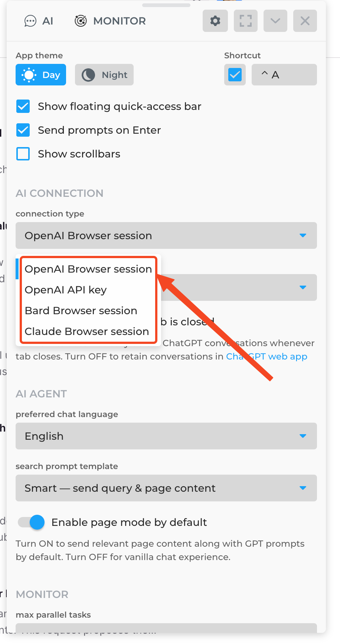Open the search prompt template dropdown
The height and width of the screenshot is (644, 340).
pos(166,488)
